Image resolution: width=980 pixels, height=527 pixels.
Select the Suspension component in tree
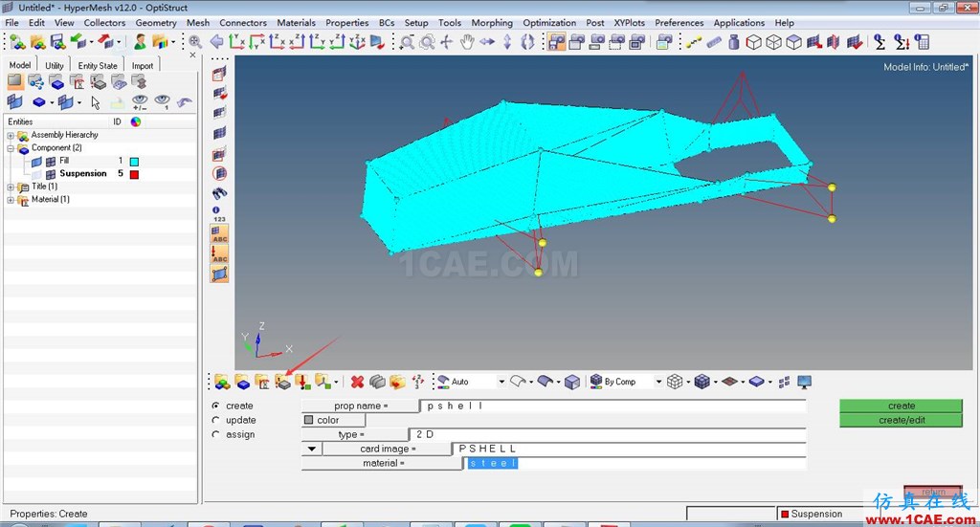point(83,173)
